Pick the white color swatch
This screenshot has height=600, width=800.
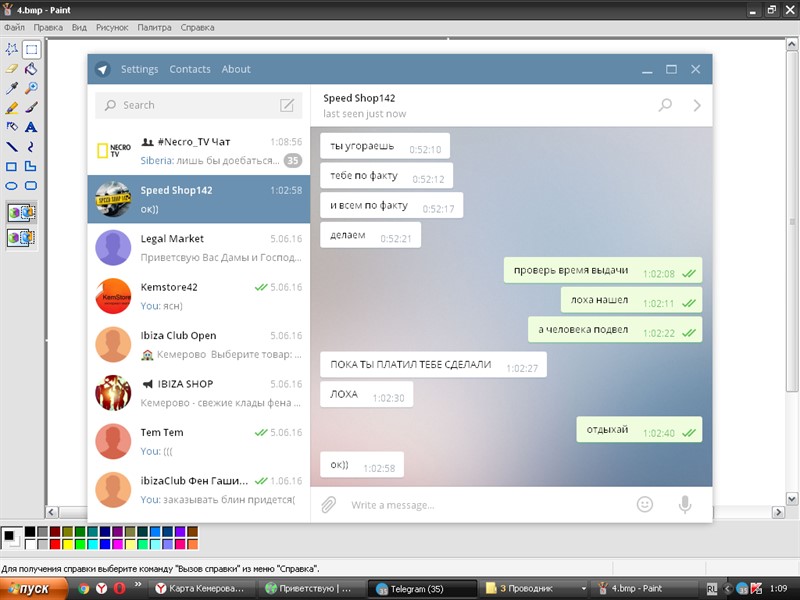(30, 544)
